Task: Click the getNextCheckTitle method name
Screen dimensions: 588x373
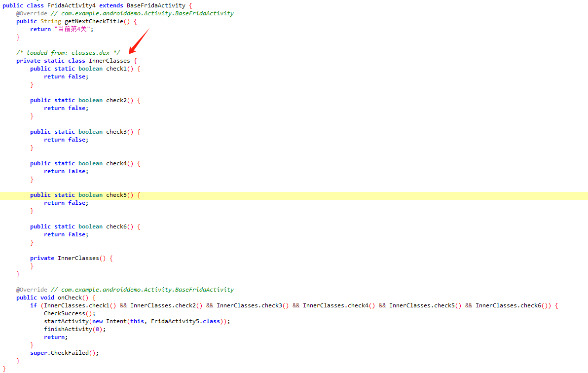Action: tap(94, 21)
